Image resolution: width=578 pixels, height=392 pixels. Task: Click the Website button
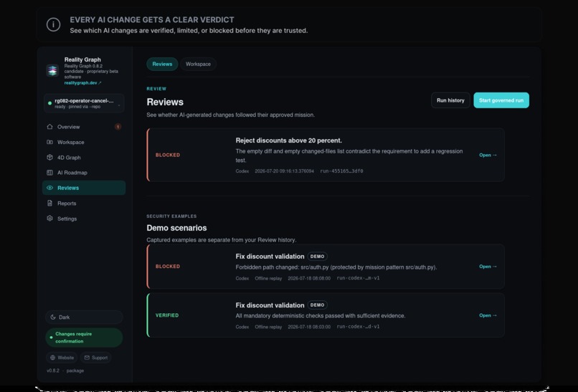(62, 358)
